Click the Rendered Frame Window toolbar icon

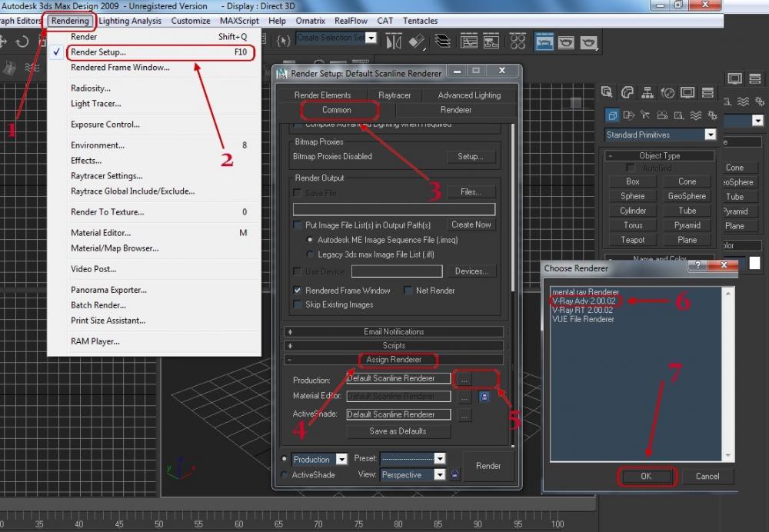click(x=566, y=42)
